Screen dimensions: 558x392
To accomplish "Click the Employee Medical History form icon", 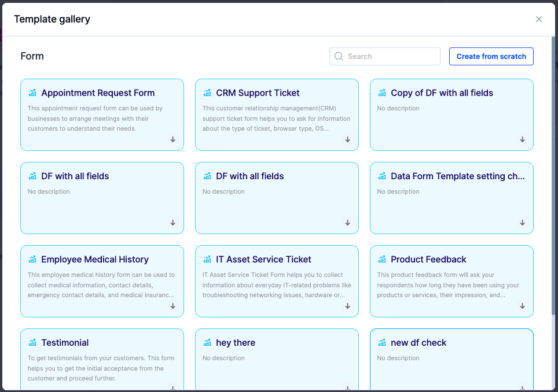I will click(x=32, y=259).
